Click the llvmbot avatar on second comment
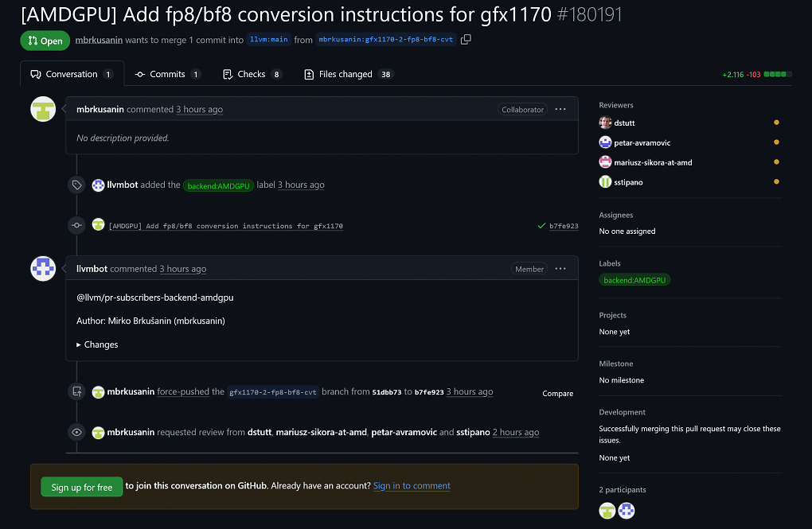This screenshot has width=812, height=529. click(x=43, y=269)
